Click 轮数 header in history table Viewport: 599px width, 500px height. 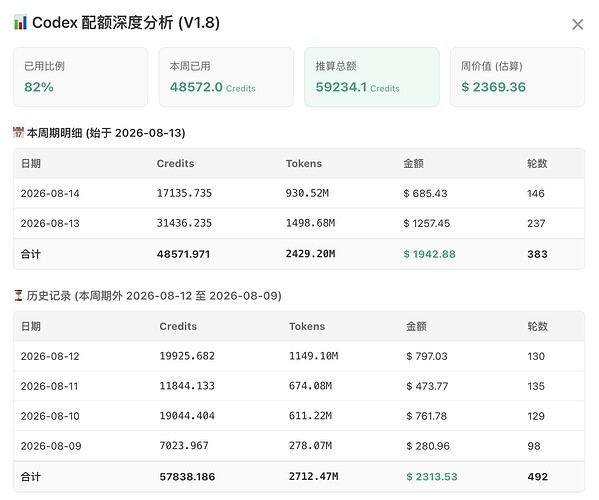click(537, 326)
